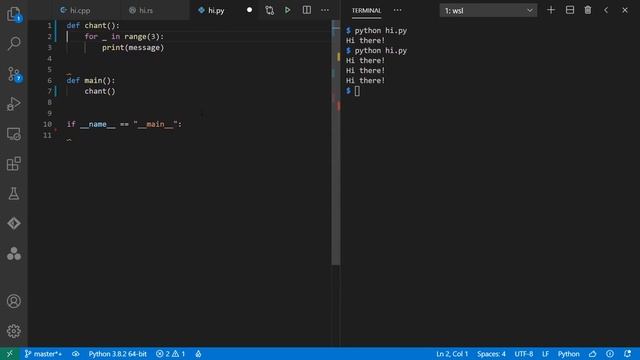Click the 'print(message)' code line
The width and height of the screenshot is (640, 360).
point(133,47)
